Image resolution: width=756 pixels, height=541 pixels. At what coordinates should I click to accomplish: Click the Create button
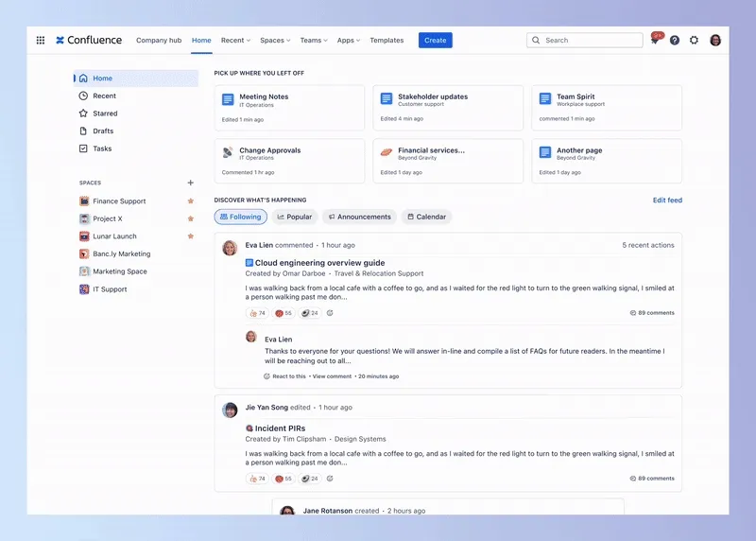436,40
